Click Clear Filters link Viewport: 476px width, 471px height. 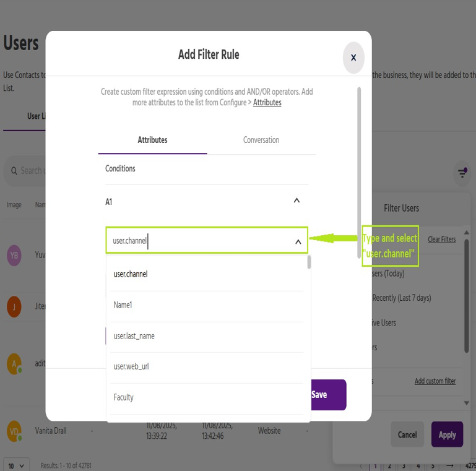tap(441, 240)
